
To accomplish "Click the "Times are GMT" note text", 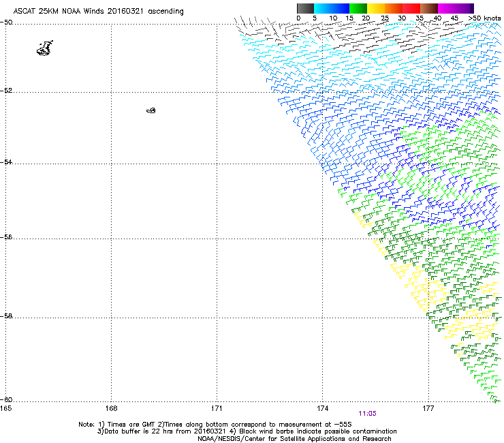I will click(x=131, y=425).
